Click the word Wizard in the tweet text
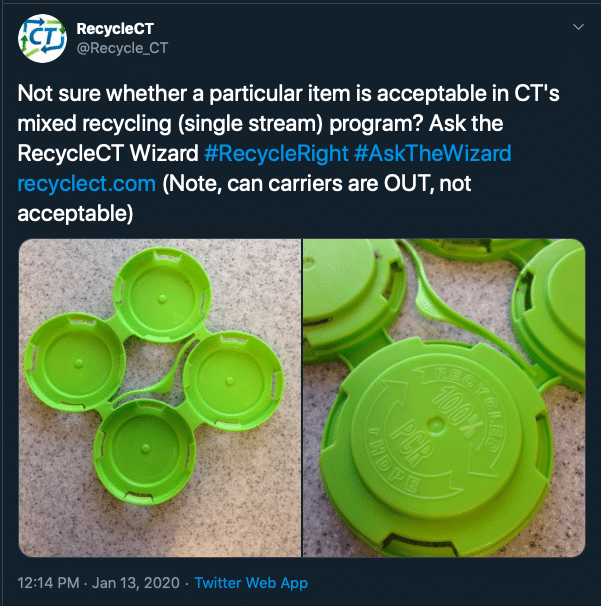 click(x=164, y=153)
